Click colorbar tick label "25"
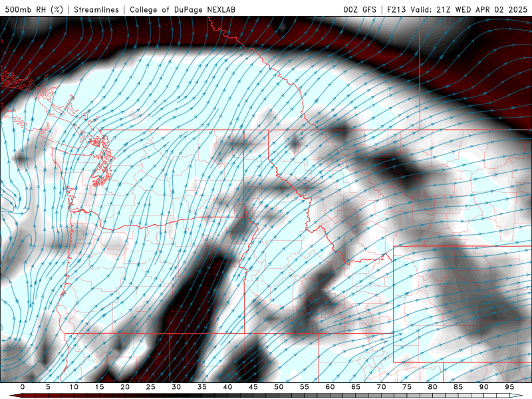532x399 pixels. 151,387
